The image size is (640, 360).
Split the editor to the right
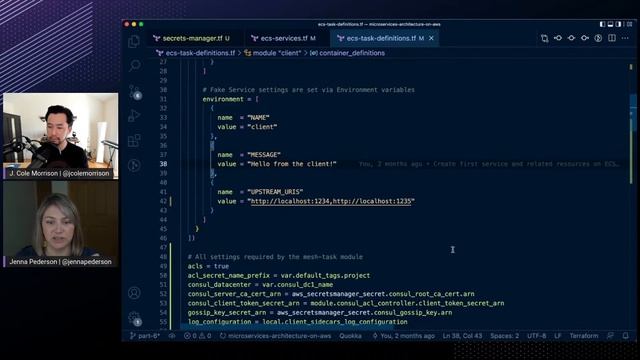pyautogui.click(x=612, y=38)
